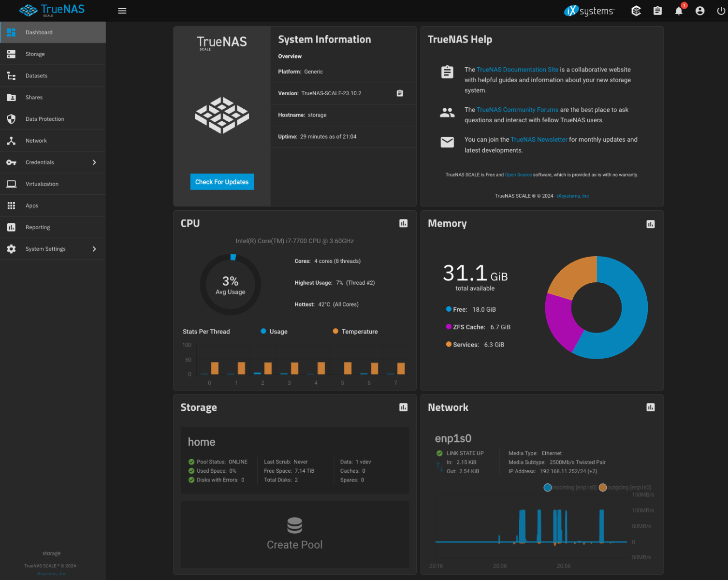Click iXsystems, Inc link in Help card
Viewport: 728px width, 580px height.
(x=573, y=196)
